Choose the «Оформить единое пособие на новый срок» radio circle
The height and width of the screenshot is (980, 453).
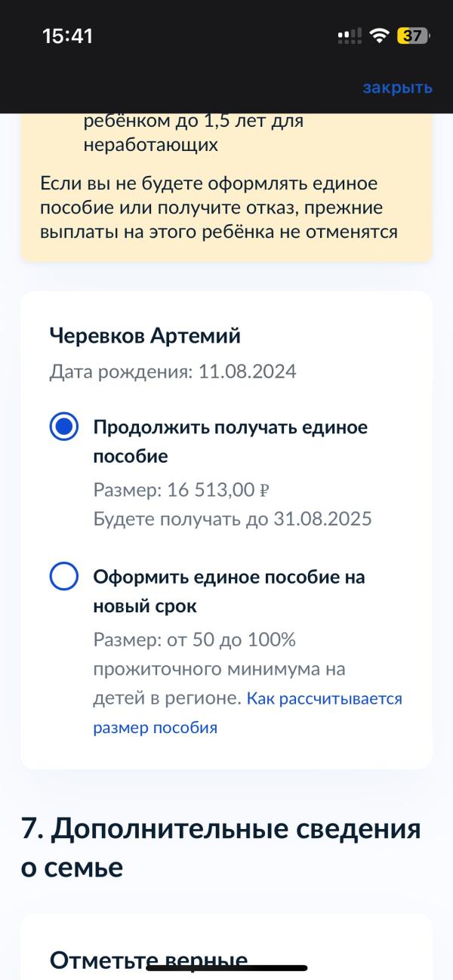(x=64, y=577)
